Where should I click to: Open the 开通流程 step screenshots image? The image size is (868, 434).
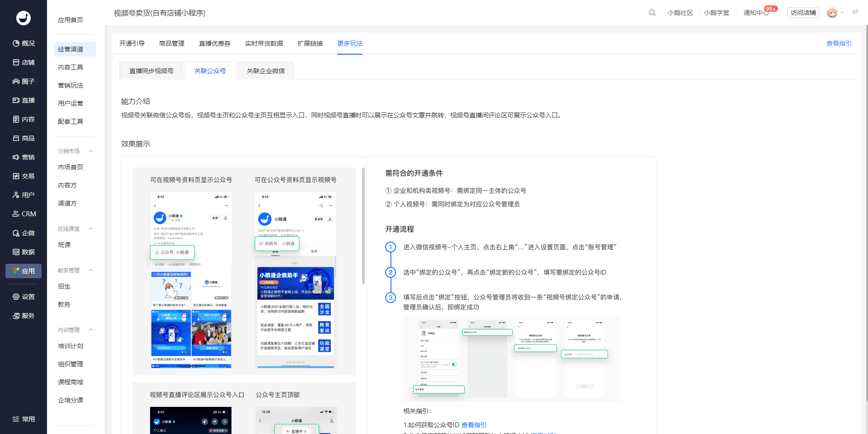[511, 359]
